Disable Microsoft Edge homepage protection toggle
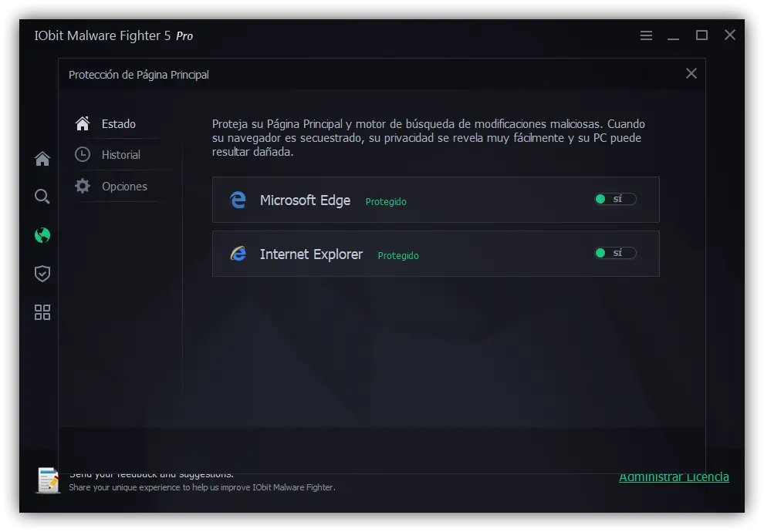764x532 pixels. (x=615, y=199)
